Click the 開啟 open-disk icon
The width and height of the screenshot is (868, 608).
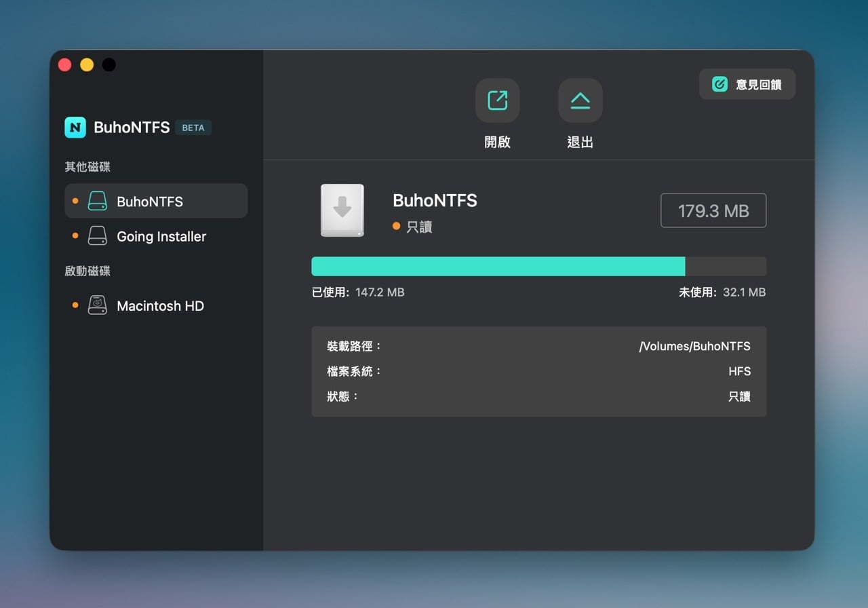click(497, 100)
